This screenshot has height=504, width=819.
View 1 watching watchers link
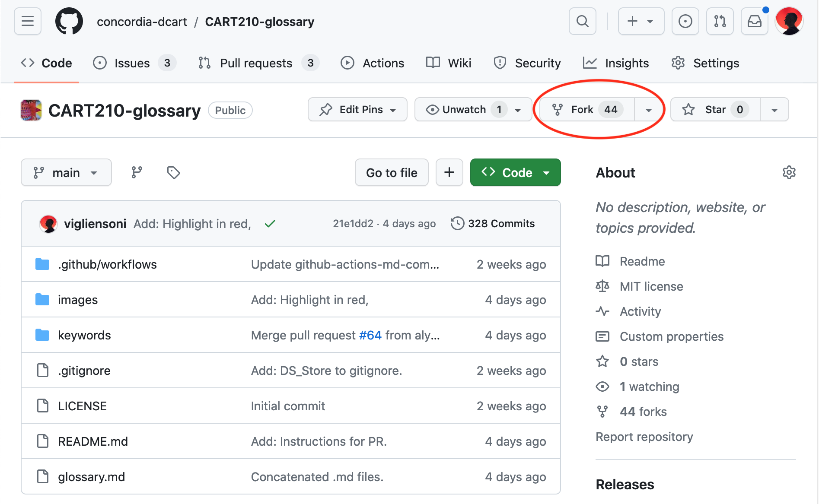[x=637, y=387]
